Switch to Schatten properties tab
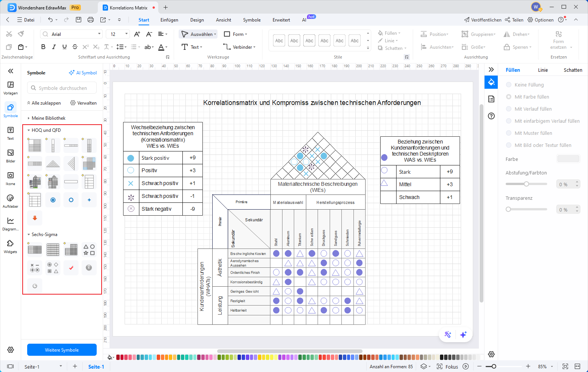The image size is (588, 372). (573, 70)
